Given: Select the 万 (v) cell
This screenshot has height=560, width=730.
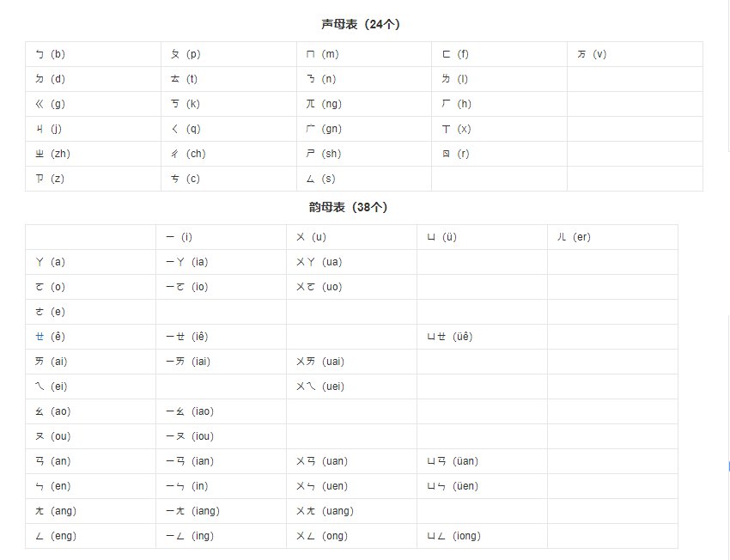Looking at the screenshot, I should 635,54.
